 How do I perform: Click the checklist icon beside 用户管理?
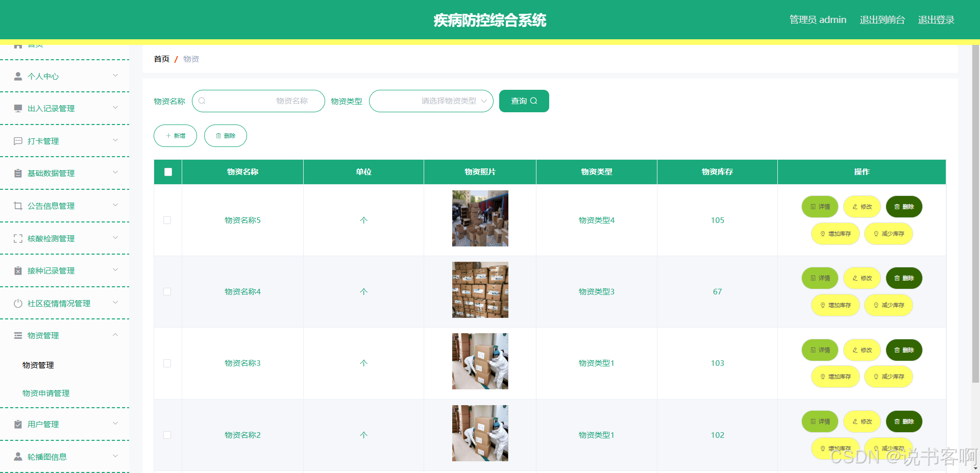click(x=18, y=424)
